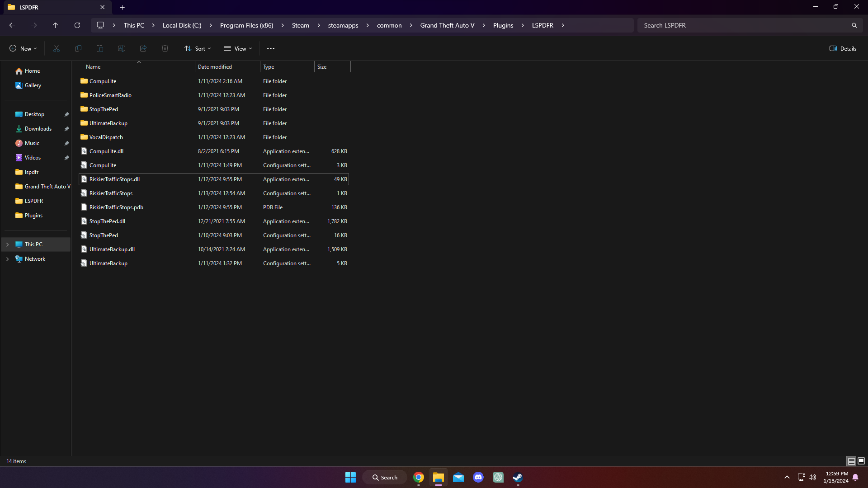Click the Delete trash icon
This screenshot has width=868, height=488.
point(165,48)
